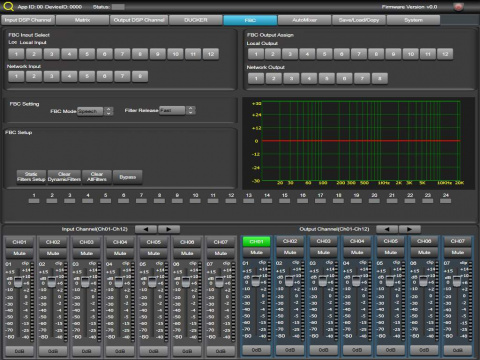Select input channel CH07 button
480x360 pixels.
[x=221, y=242]
